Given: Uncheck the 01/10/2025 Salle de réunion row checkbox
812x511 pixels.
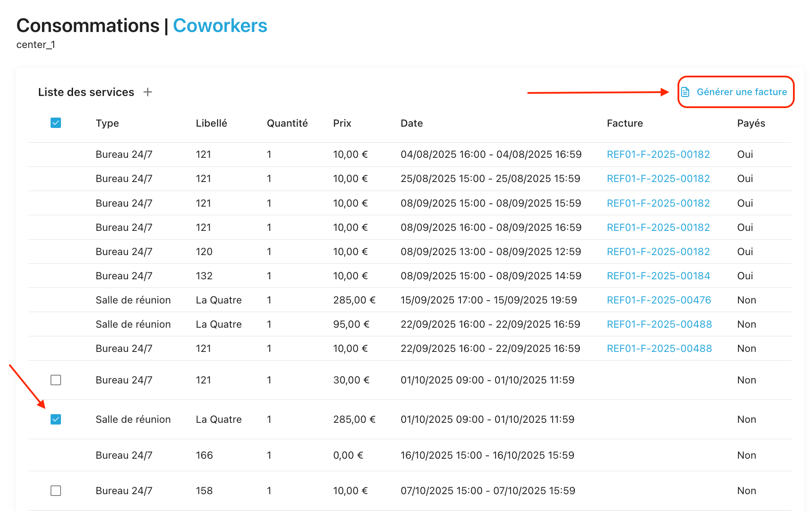Looking at the screenshot, I should [x=56, y=419].
